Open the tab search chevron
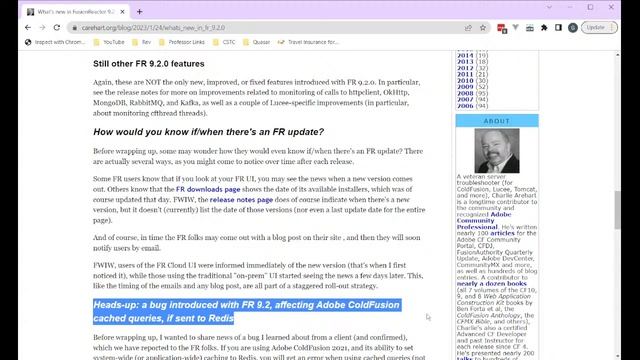This screenshot has width=640, height=360. coord(549,7)
